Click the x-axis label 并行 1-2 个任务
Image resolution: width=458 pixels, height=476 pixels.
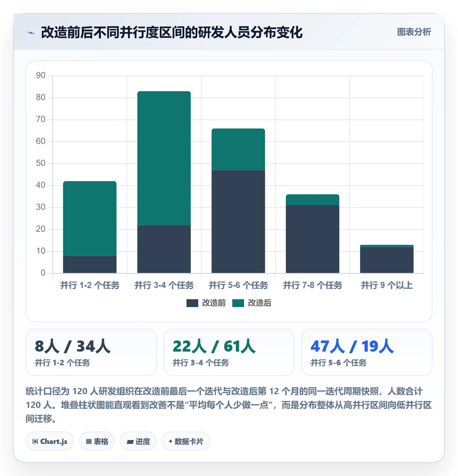(90, 285)
